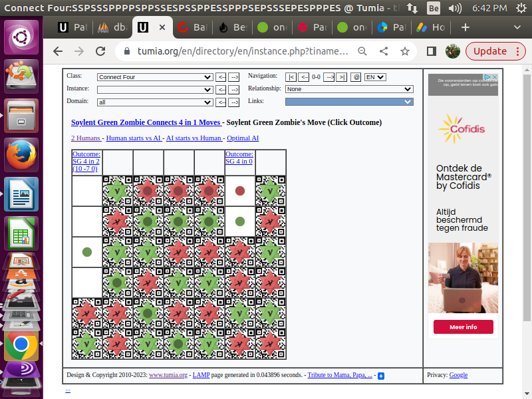Open the Relationship dropdown set to None
Image resolution: width=532 pixels, height=399 pixels.
pyautogui.click(x=349, y=89)
